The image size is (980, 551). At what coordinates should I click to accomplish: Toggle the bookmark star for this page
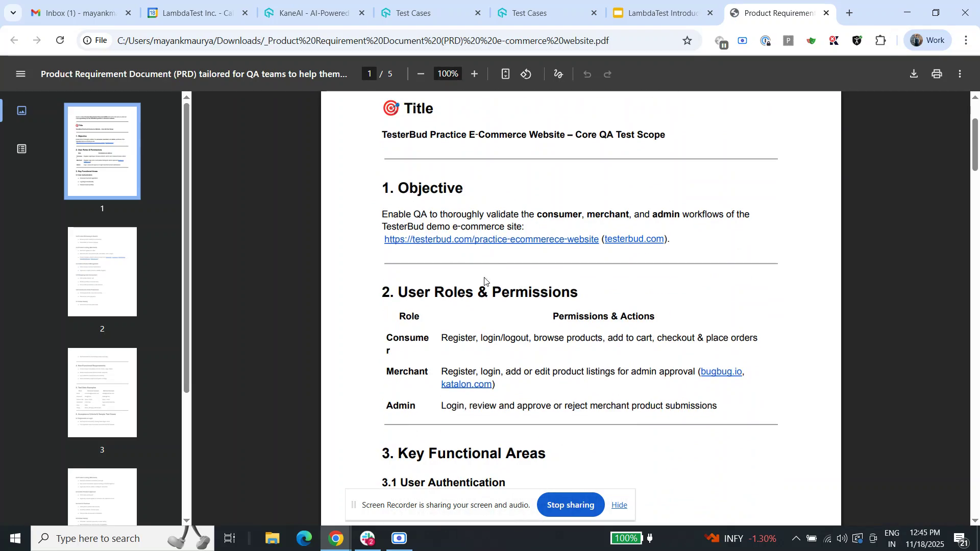pos(687,40)
